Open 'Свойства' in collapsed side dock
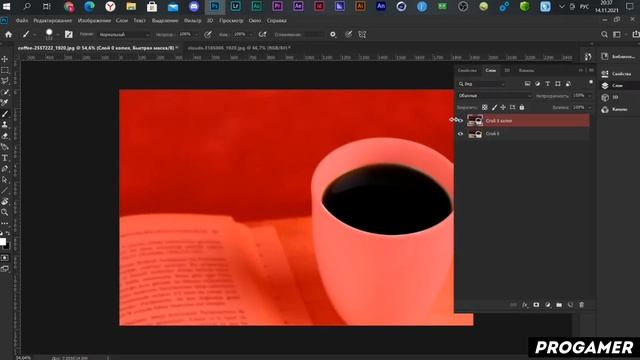The width and height of the screenshot is (640, 360). coord(617,74)
